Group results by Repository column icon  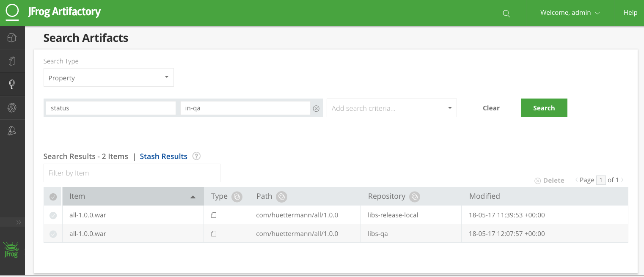415,196
